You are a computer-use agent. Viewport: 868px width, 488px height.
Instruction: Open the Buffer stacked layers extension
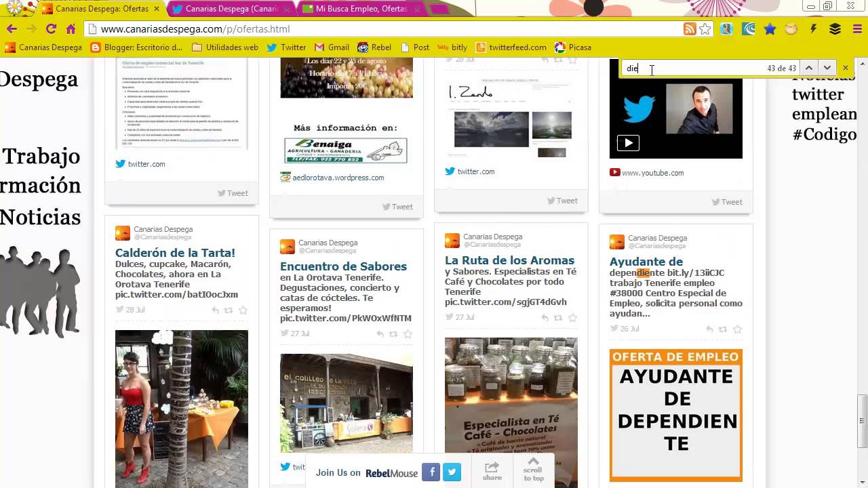(x=835, y=29)
